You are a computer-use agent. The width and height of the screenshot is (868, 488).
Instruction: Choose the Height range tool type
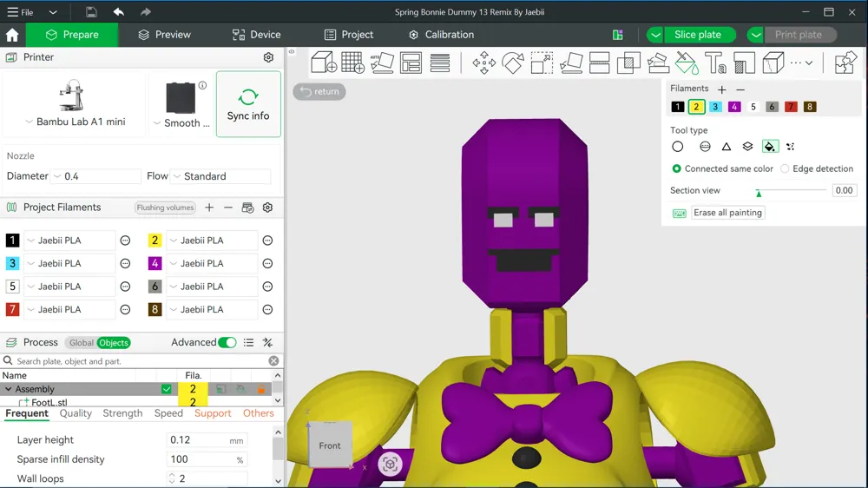click(x=748, y=147)
